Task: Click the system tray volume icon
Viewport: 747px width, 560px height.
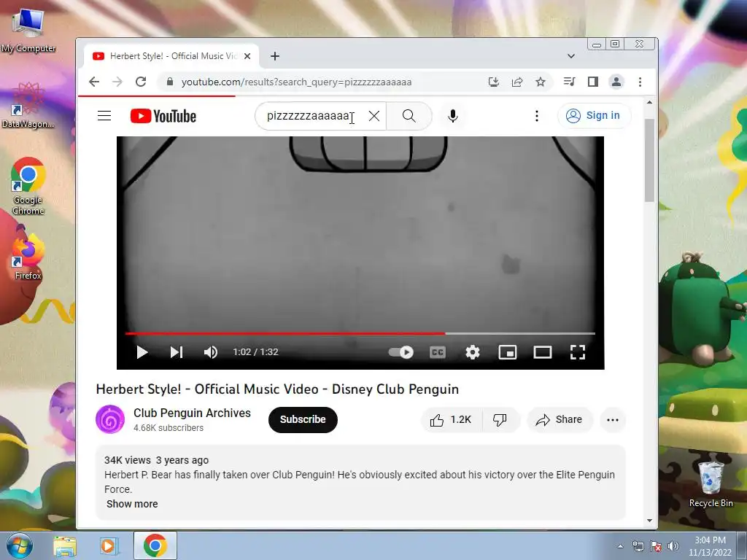Action: 673,546
